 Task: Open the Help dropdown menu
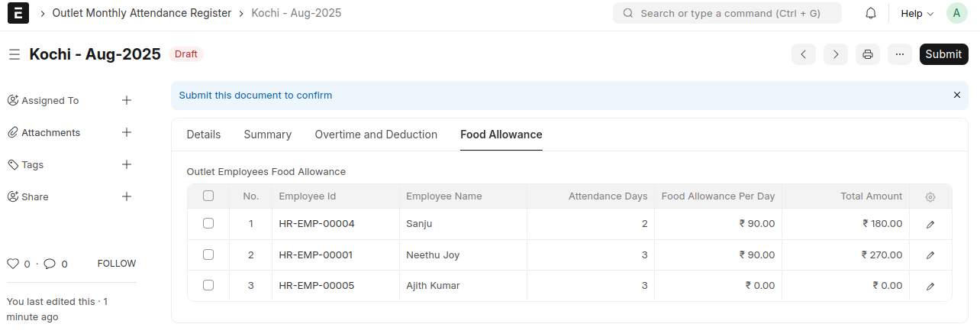[x=917, y=13]
